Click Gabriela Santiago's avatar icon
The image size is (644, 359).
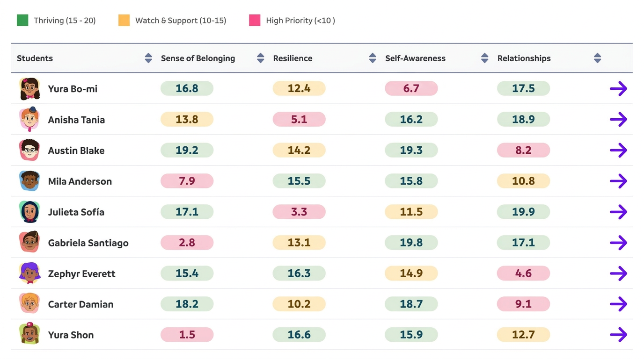coord(29,243)
